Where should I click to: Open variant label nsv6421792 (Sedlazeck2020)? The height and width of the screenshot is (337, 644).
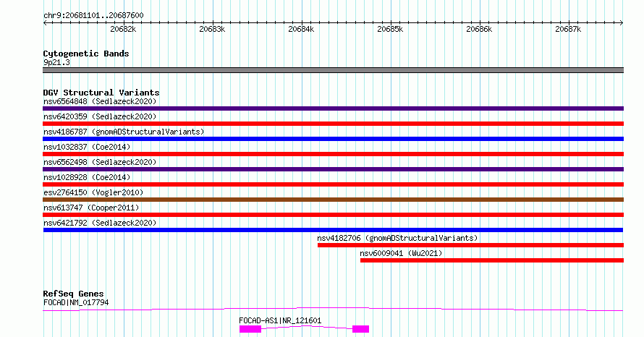click(100, 223)
